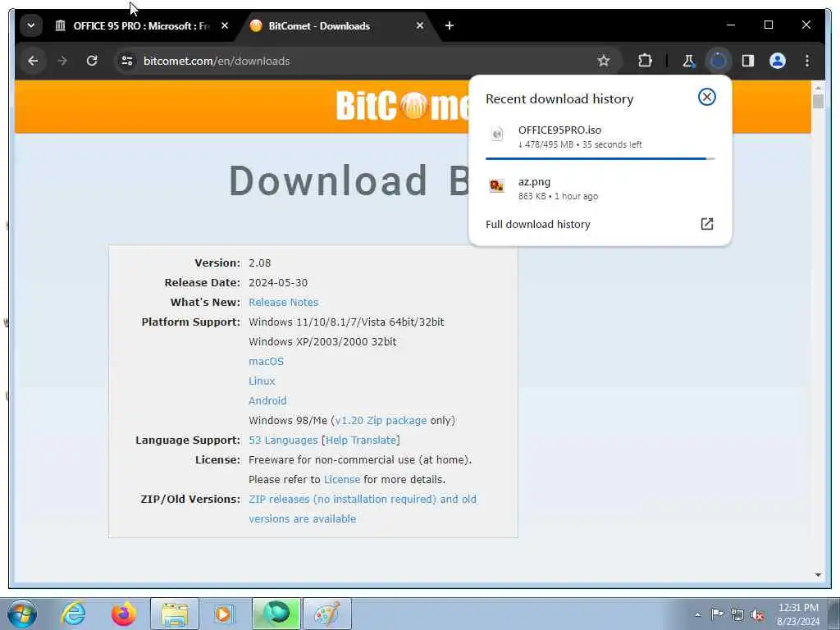Go back using browser back arrow
The width and height of the screenshot is (840, 630).
click(x=33, y=61)
